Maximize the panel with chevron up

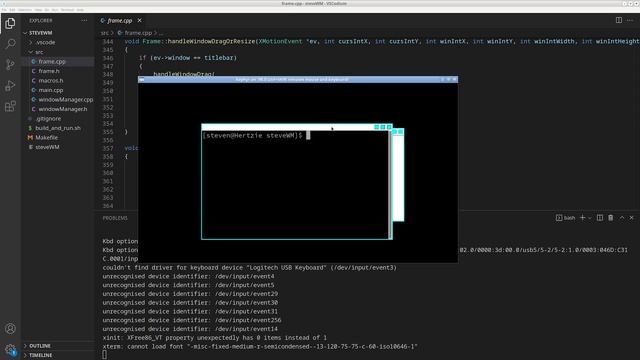pos(622,218)
